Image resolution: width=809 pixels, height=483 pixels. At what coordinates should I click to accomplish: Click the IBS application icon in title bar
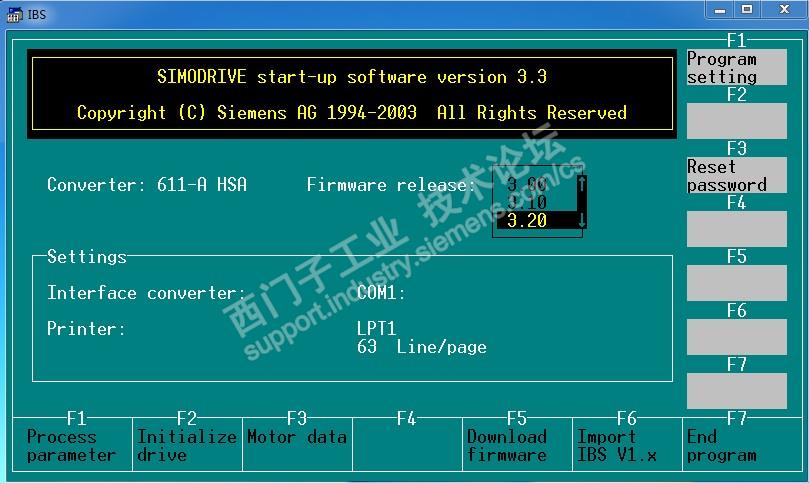coord(14,14)
